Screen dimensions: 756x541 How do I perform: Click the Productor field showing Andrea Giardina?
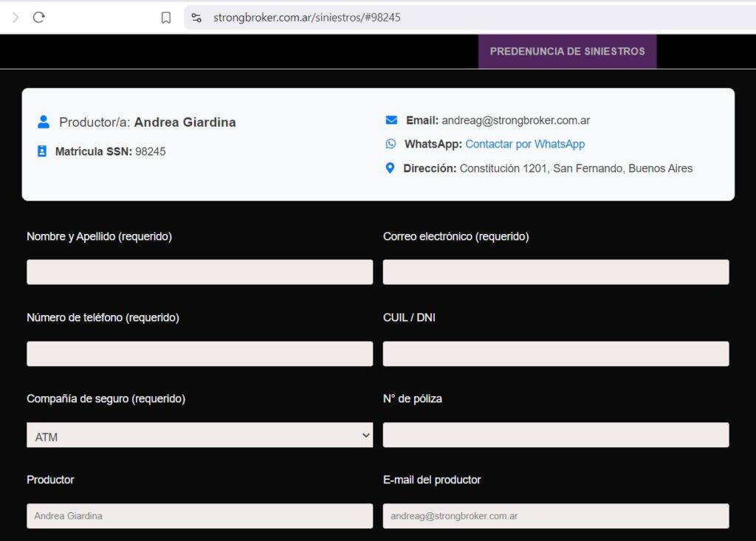[x=199, y=516]
